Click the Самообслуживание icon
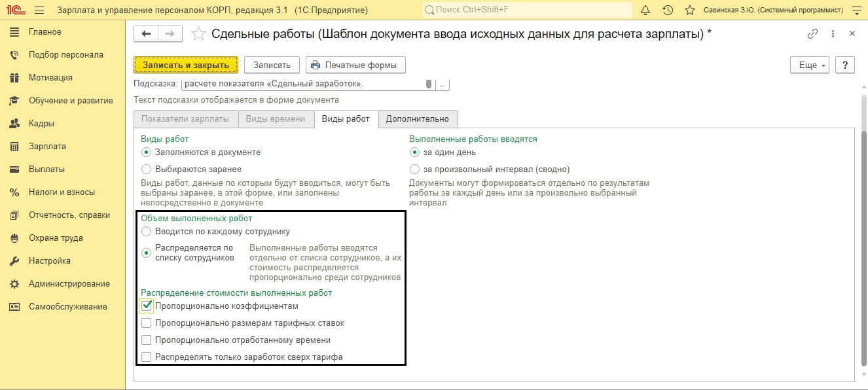Screen dimensions: 868x390 14,307
